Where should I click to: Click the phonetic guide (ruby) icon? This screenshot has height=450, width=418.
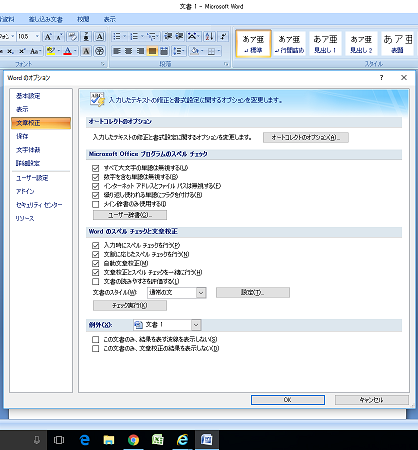click(x=86, y=37)
